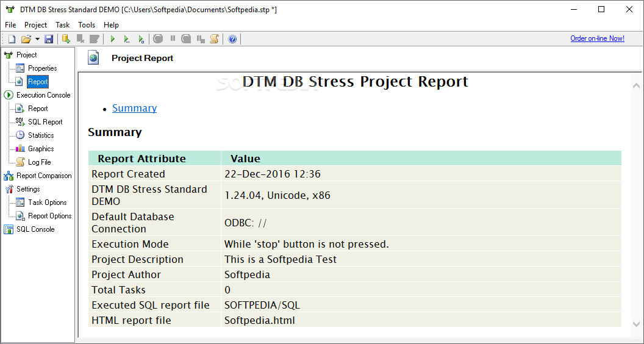Click the green Execution Console play icon

tap(9, 95)
